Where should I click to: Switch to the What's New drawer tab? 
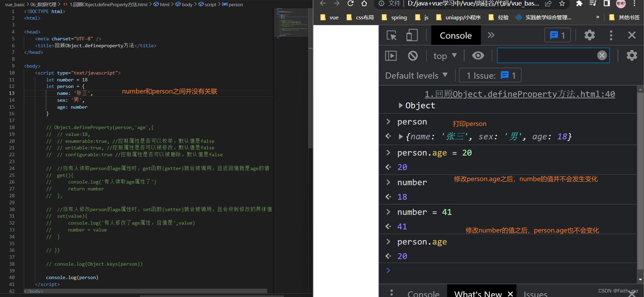[x=478, y=294]
